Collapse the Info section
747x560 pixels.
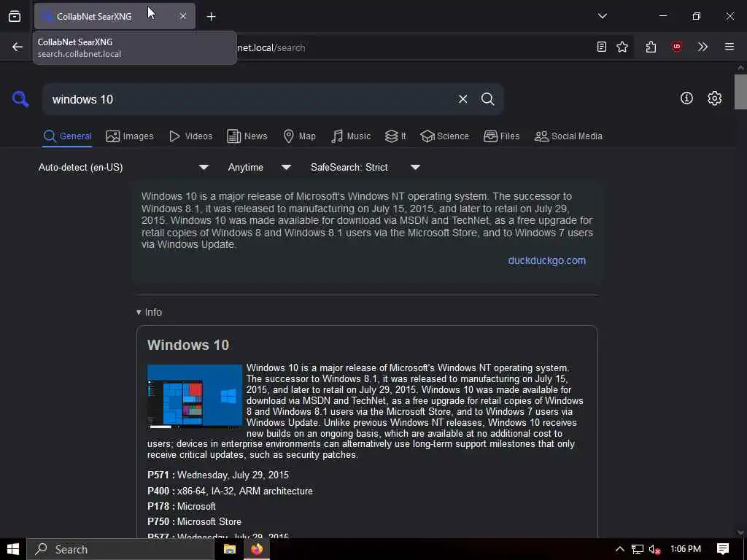(x=149, y=312)
